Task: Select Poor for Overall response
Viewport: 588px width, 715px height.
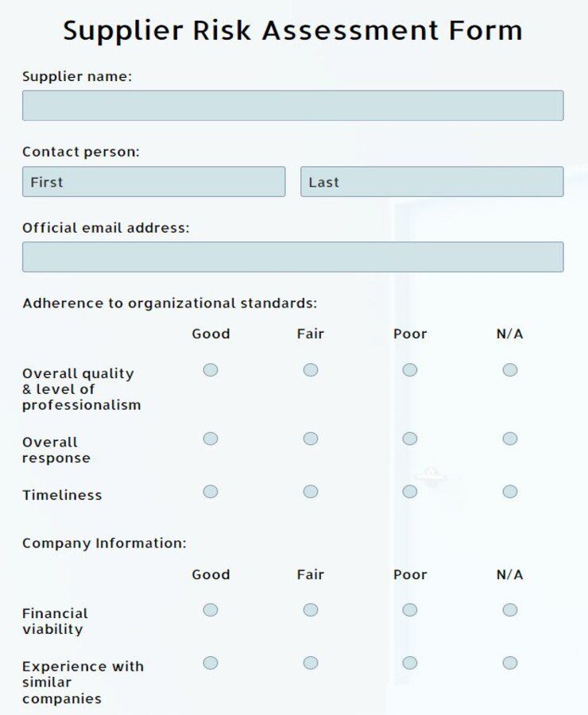Action: tap(409, 437)
